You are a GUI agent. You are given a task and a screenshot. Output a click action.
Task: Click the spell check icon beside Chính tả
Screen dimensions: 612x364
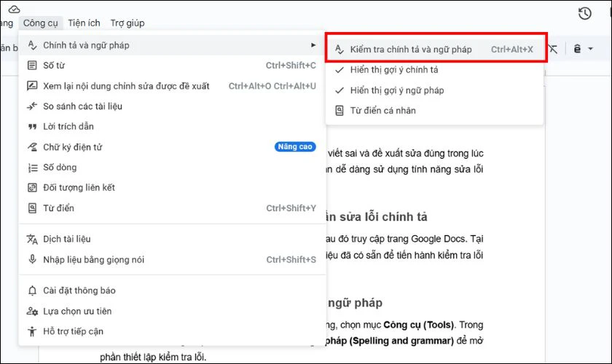click(32, 45)
